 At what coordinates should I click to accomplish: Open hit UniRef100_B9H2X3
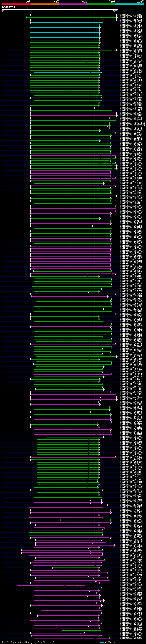click(x=131, y=20)
